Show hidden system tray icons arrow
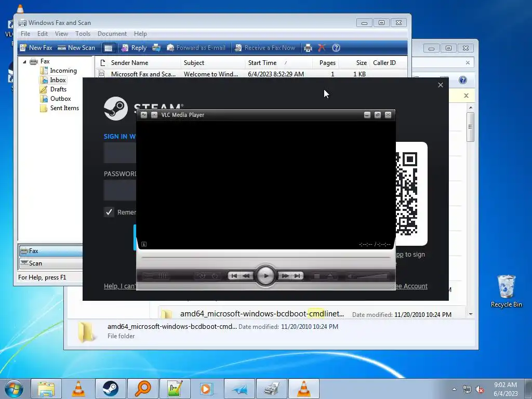Image resolution: width=532 pixels, height=399 pixels. (454, 389)
